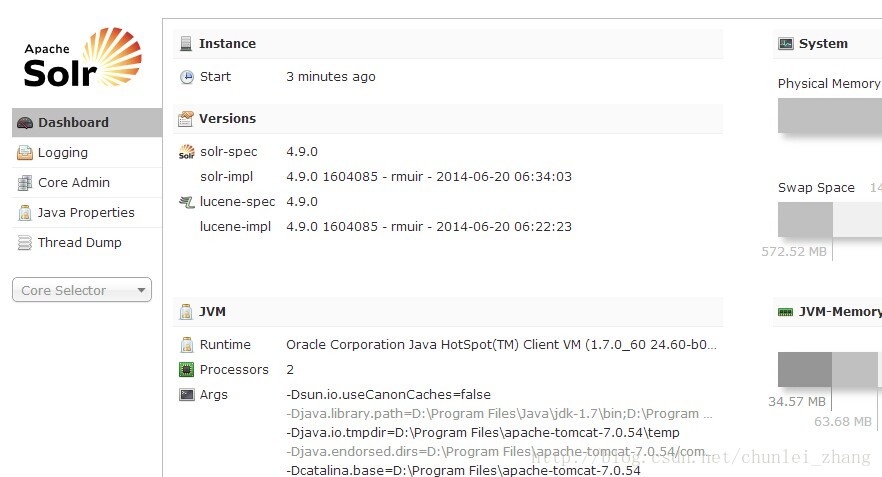Open Java Properties page
The width and height of the screenshot is (882, 477).
[x=87, y=213]
